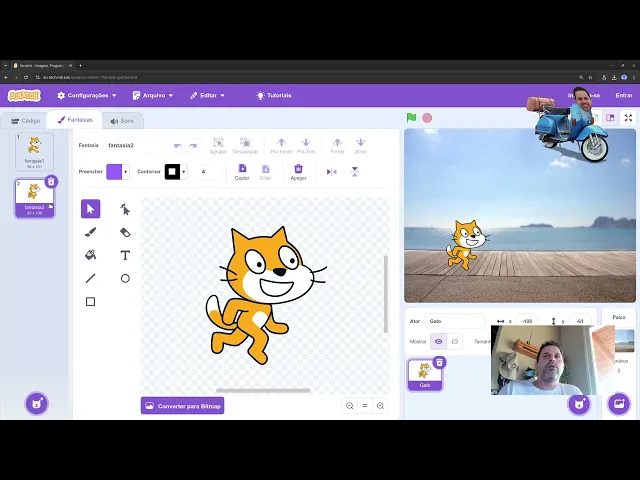Click the Scratch logo

pos(24,96)
